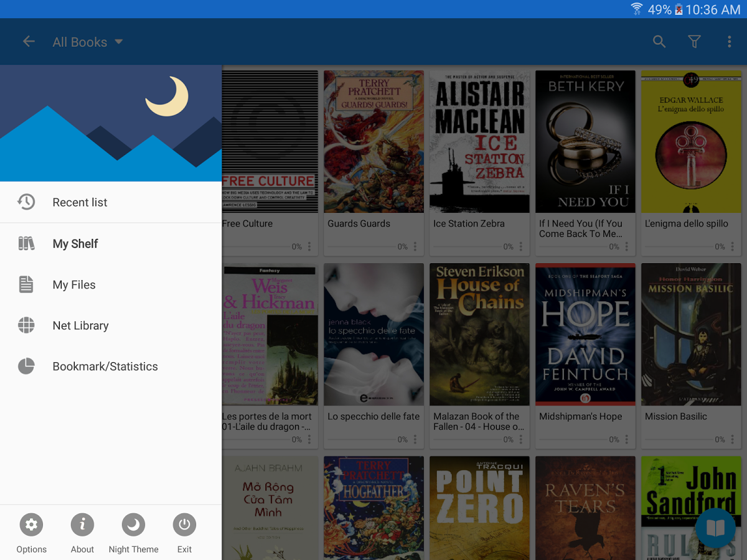
Task: Open Options gear icon
Action: pos(31,525)
